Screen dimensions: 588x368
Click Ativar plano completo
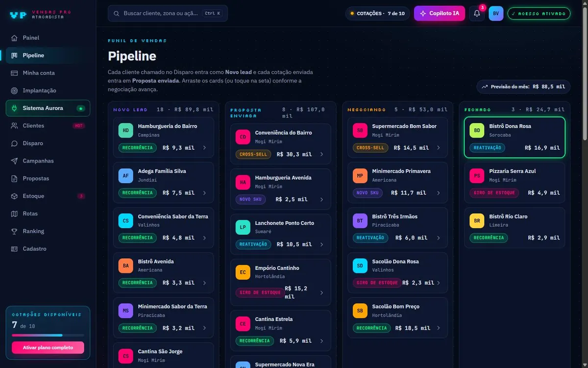pyautogui.click(x=48, y=347)
